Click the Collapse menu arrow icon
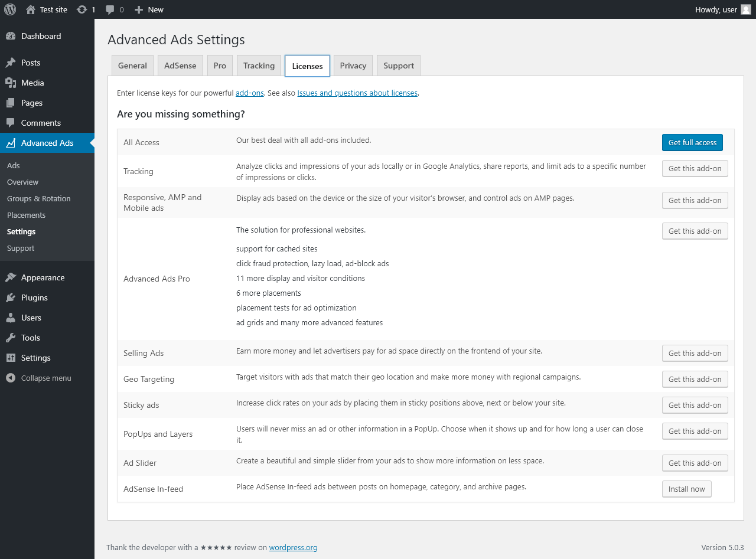The width and height of the screenshot is (756, 559). pyautogui.click(x=11, y=378)
